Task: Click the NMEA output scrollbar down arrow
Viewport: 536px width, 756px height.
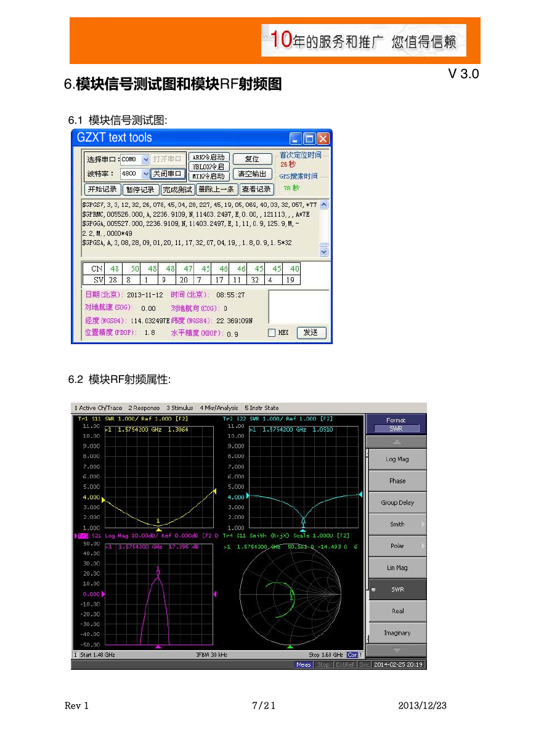Action: [324, 251]
